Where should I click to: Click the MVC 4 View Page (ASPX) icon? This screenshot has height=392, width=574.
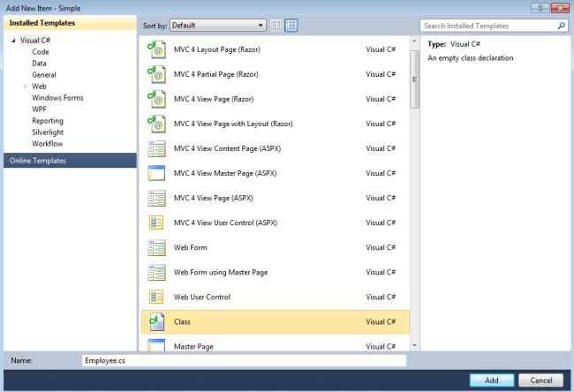tap(156, 198)
